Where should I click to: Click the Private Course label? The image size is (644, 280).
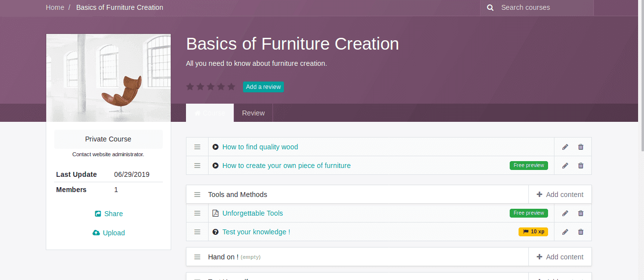108,139
